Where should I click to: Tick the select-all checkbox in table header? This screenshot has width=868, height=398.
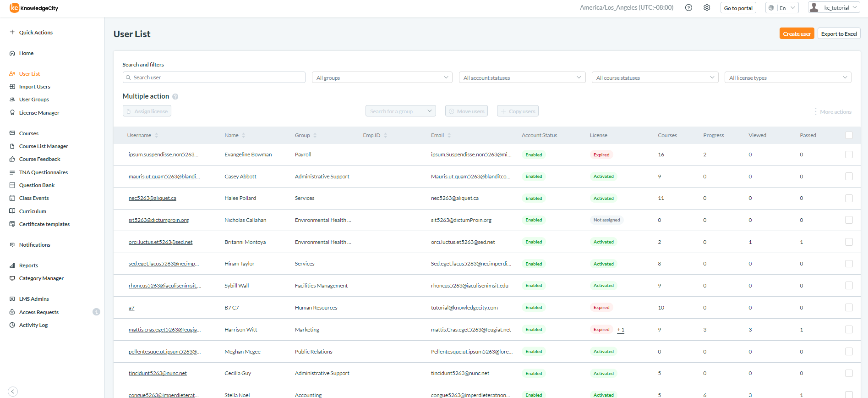849,135
